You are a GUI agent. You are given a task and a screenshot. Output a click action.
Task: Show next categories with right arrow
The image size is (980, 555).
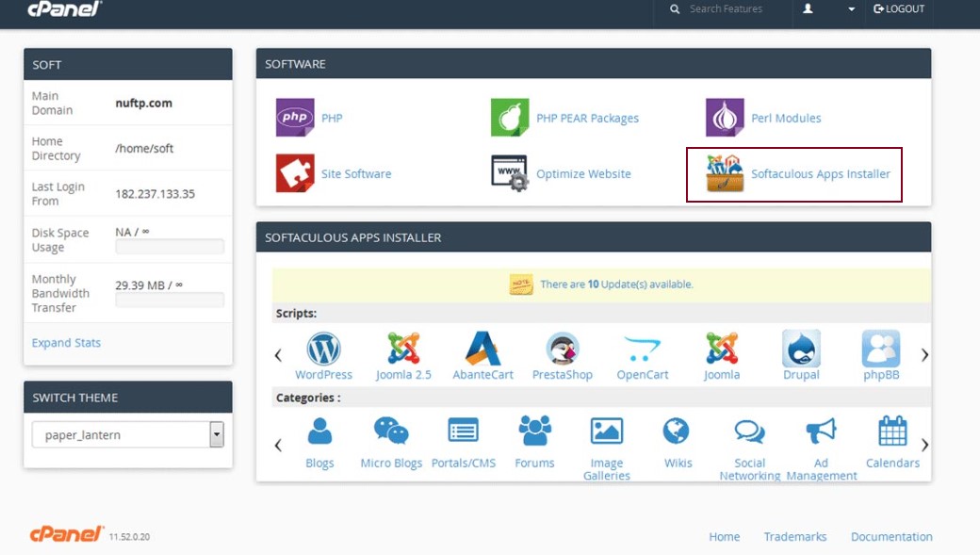(925, 445)
